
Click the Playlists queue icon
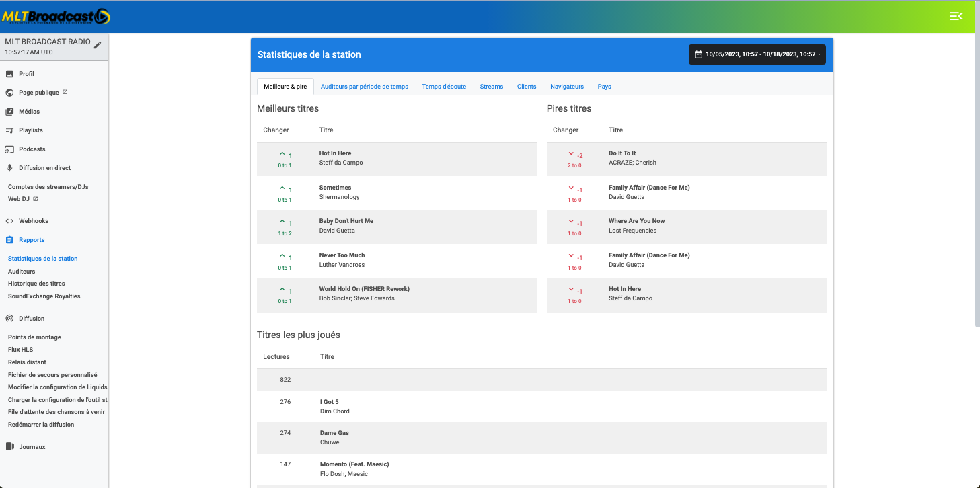pyautogui.click(x=9, y=130)
